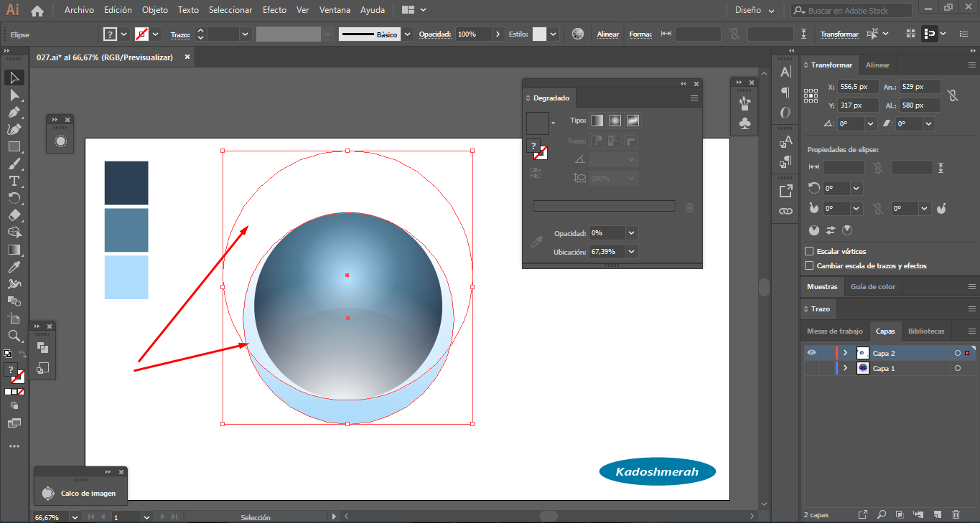
Task: Open Ubicación dropdown in gradient panel
Action: click(632, 252)
